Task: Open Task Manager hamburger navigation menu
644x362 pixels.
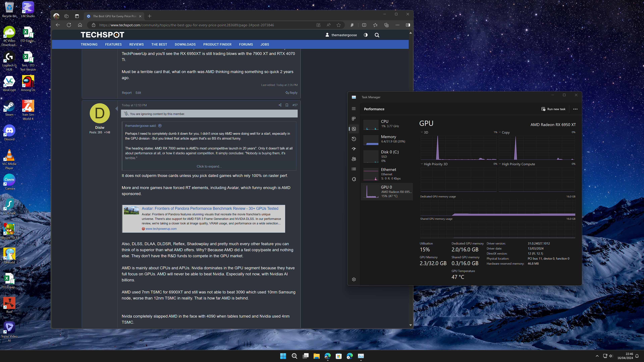Action: tap(354, 109)
